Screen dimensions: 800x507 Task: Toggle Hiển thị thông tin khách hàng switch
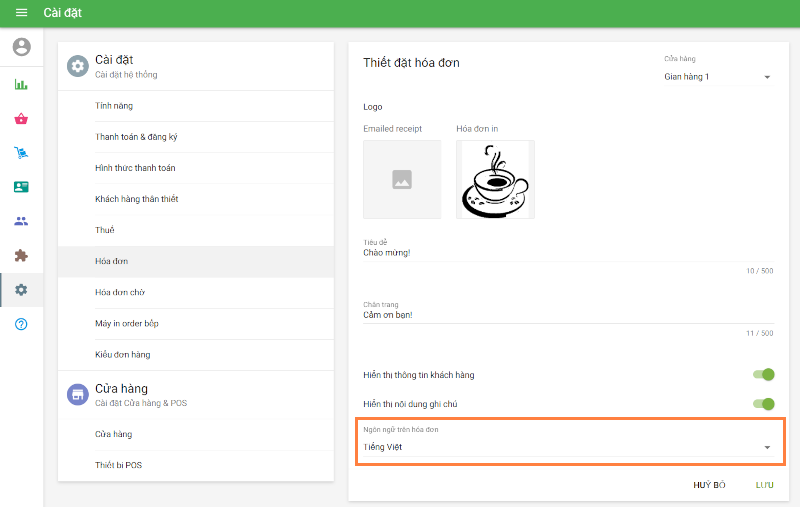pos(763,375)
